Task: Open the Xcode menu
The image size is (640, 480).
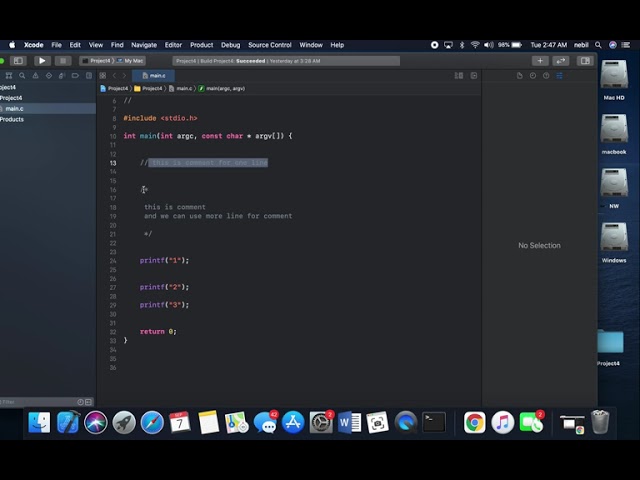Action: click(x=33, y=45)
